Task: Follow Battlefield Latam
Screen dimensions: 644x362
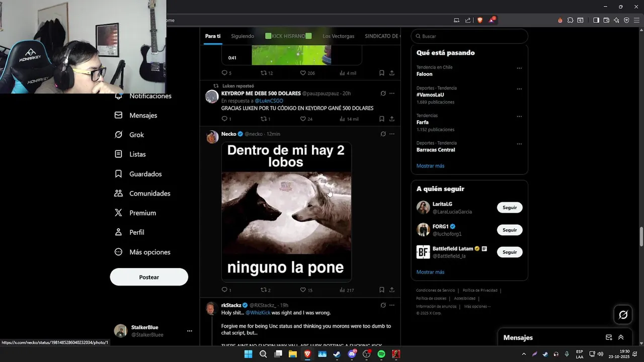Action: tap(510, 252)
